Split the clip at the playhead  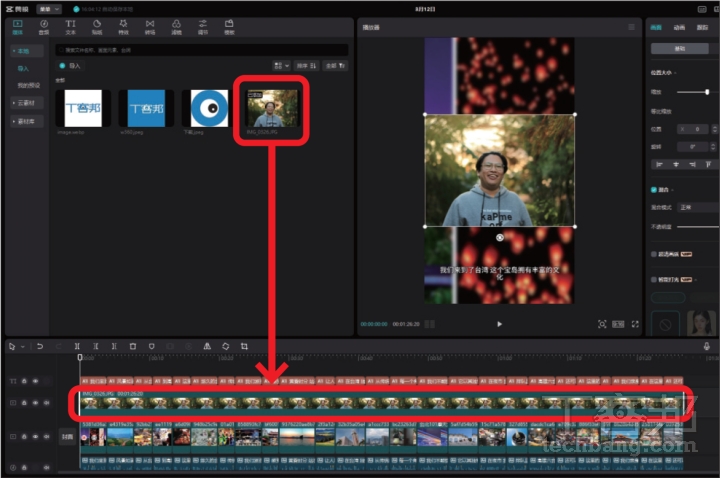point(77,346)
